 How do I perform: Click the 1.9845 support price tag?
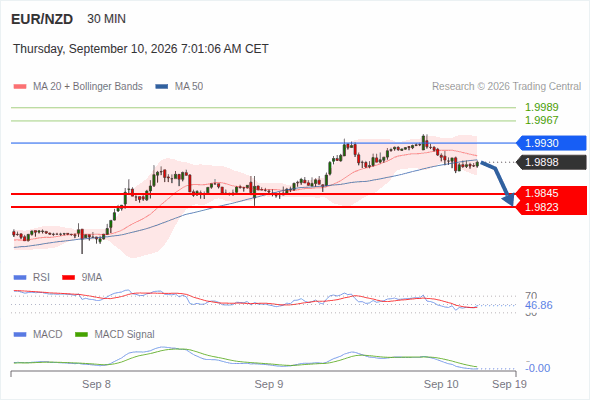point(551,193)
